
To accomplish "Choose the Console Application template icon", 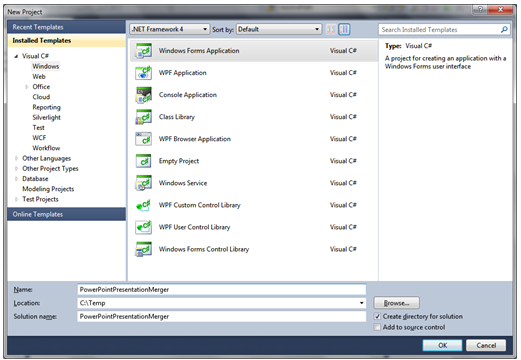I will click(144, 95).
